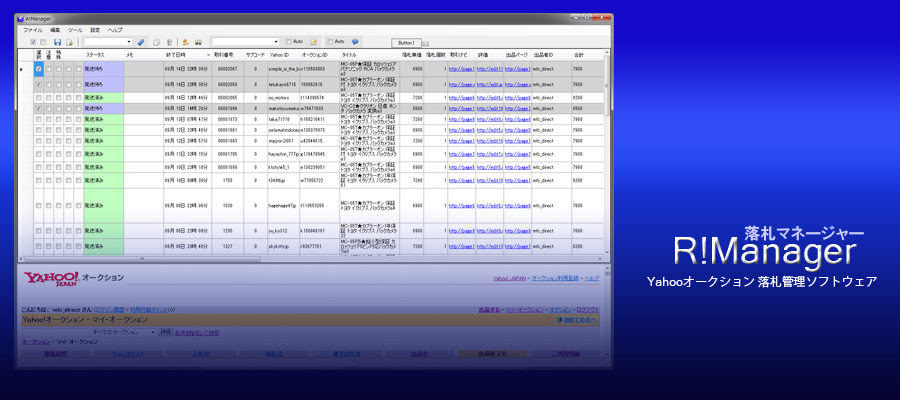Screen dimensions: 900x400
Task: Open the ヘルプ menu
Action: click(115, 30)
